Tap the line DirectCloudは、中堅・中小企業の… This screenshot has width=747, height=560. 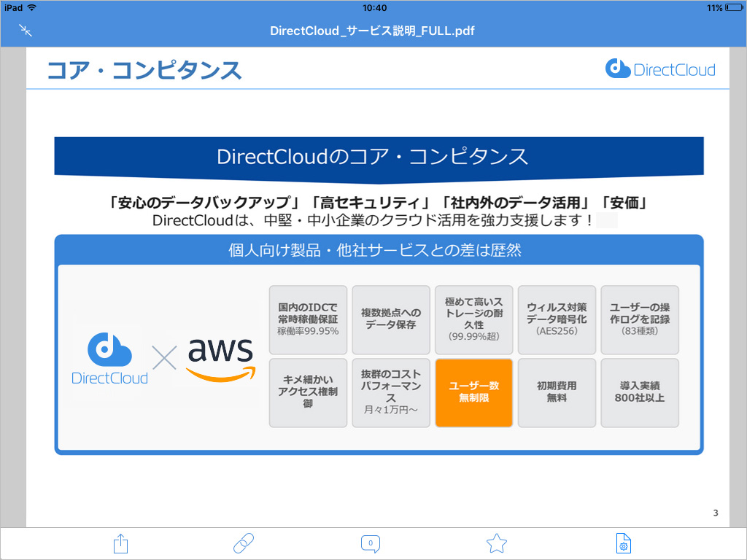pyautogui.click(x=373, y=220)
